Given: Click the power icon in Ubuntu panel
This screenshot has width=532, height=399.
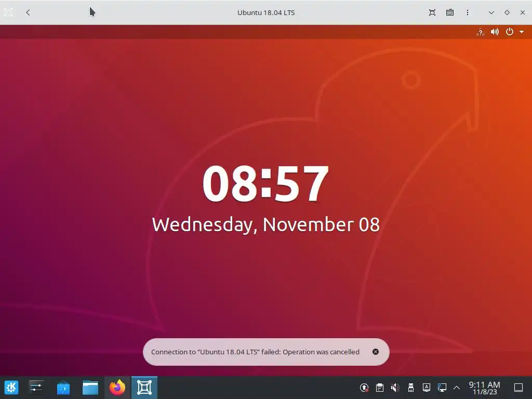Looking at the screenshot, I should click(509, 32).
